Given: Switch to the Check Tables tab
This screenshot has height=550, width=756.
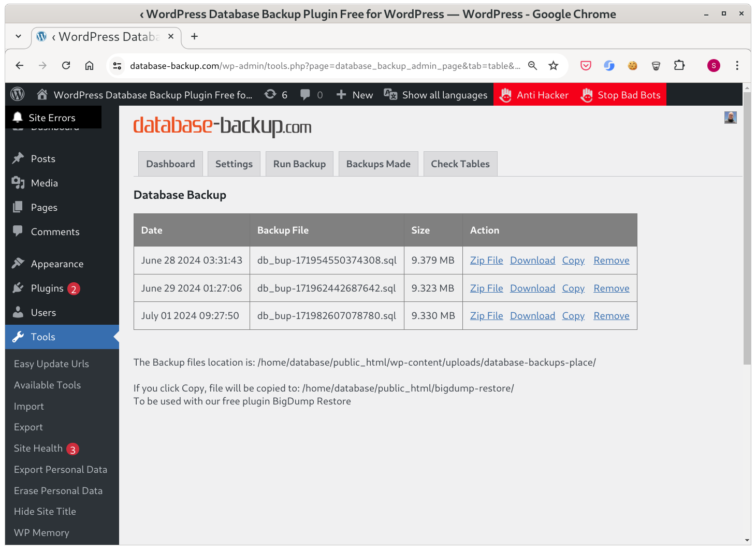Looking at the screenshot, I should 460,164.
